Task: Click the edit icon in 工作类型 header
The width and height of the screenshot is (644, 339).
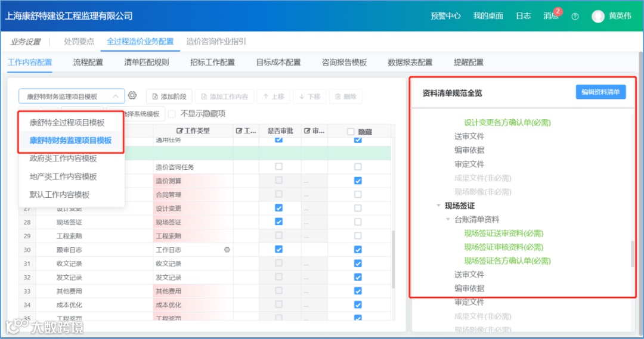Action: [179, 131]
